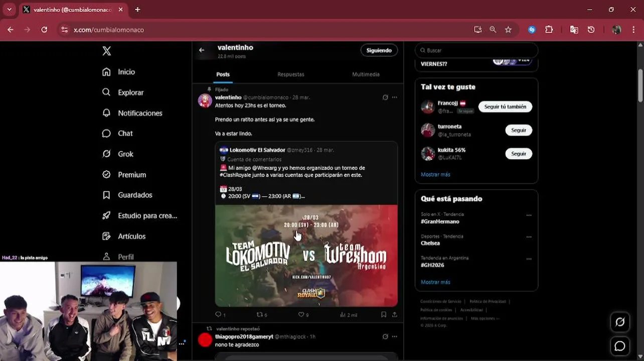This screenshot has width=644, height=361.
Task: Repost the pinned tournament post
Action: [262, 314]
